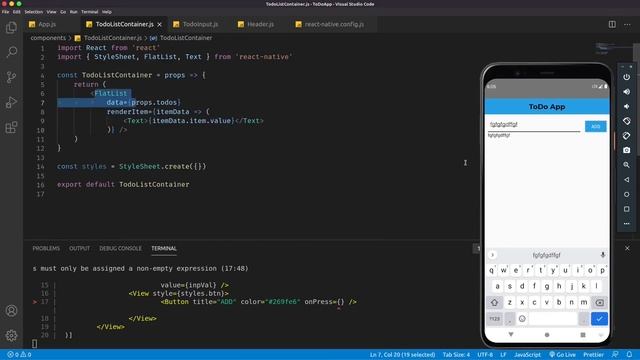Rotate emulator right icon
The height and width of the screenshot is (360, 640).
(627, 136)
